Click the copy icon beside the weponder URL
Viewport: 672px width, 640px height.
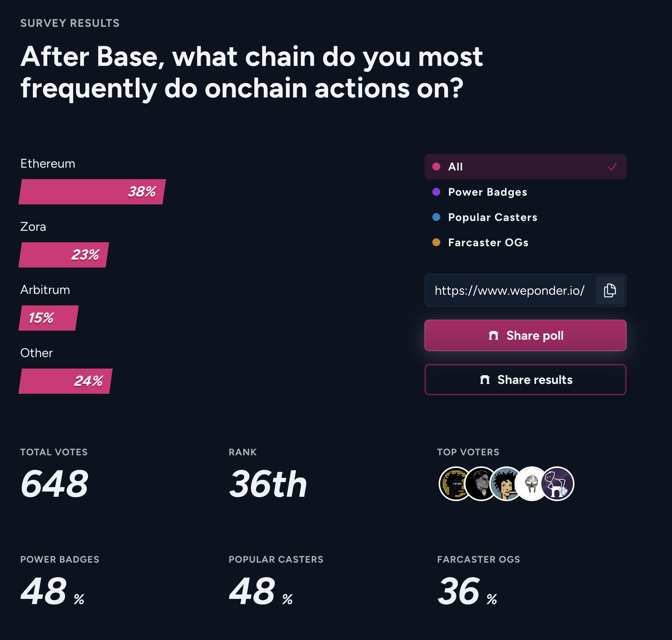point(610,290)
